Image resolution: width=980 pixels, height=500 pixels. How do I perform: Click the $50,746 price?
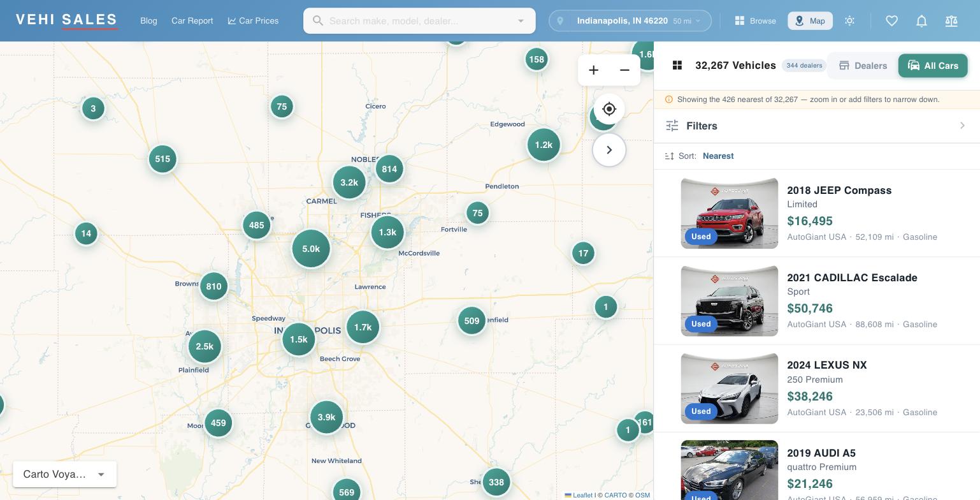810,309
